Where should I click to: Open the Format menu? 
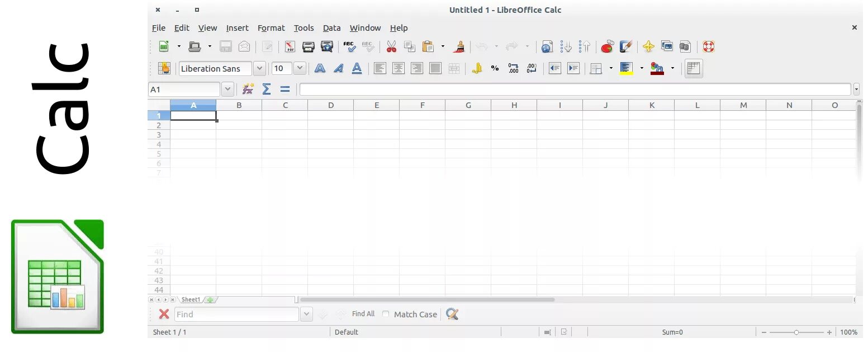(271, 28)
